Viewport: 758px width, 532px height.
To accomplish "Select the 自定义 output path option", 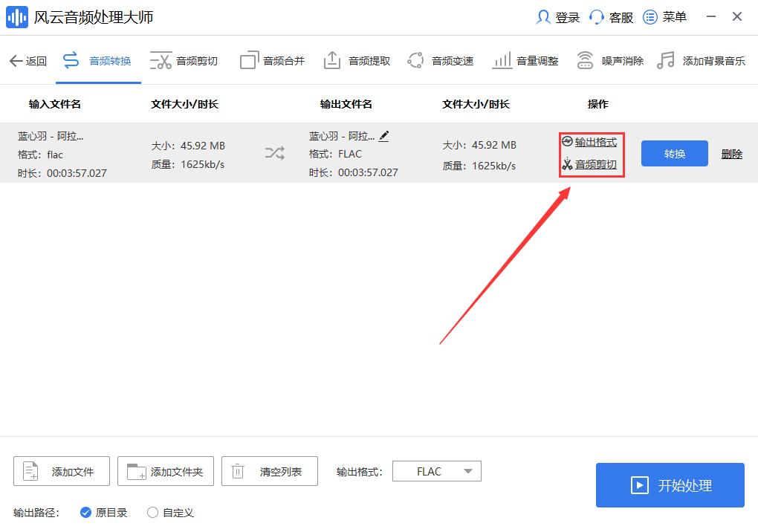I will [152, 512].
